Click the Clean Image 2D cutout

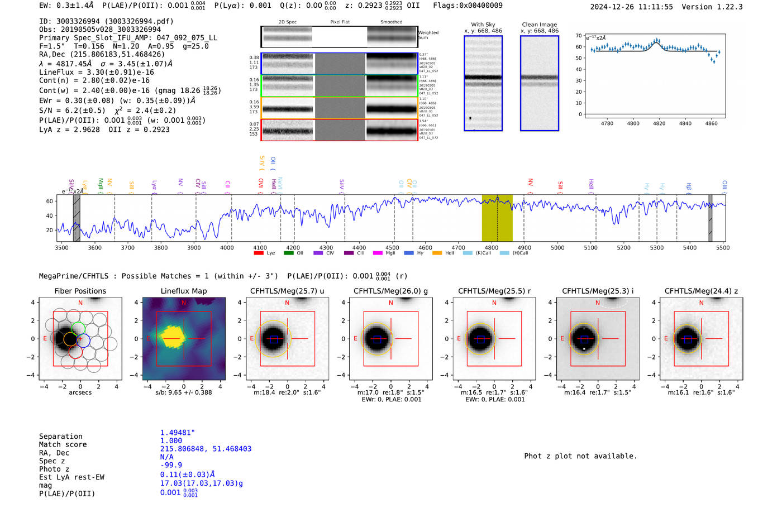540,83
